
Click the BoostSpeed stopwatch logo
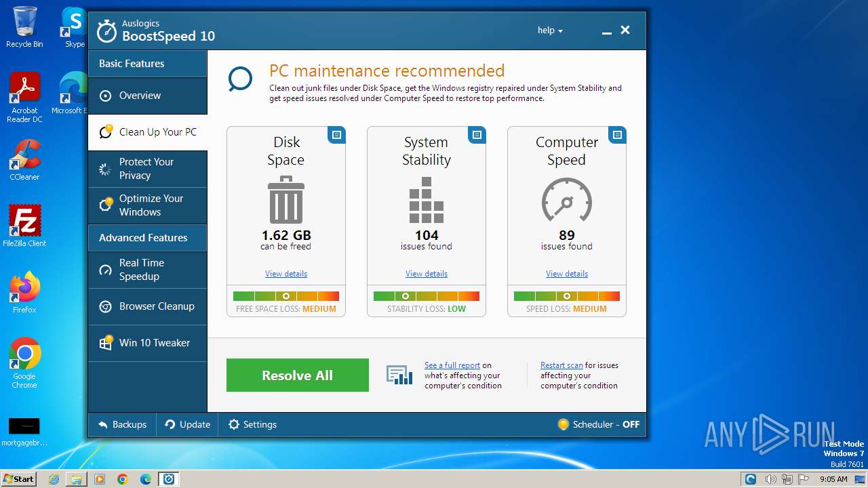coord(107,30)
